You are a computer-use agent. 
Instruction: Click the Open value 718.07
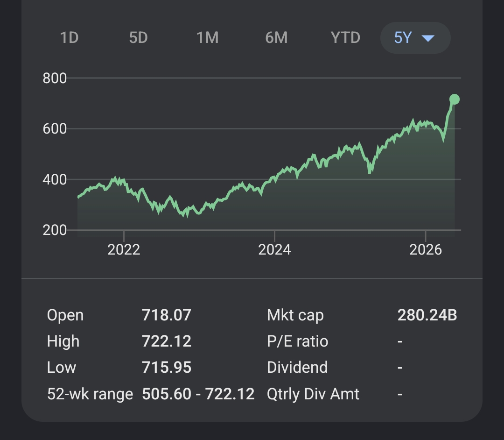point(167,315)
